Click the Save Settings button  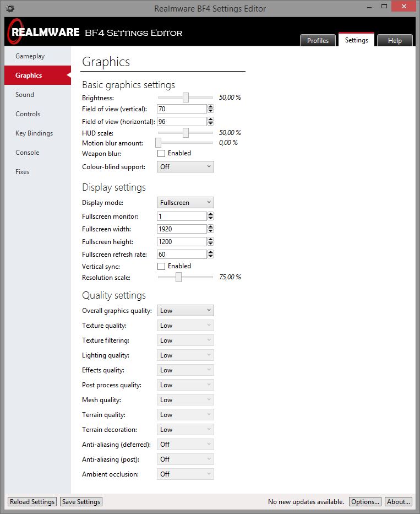point(81,502)
